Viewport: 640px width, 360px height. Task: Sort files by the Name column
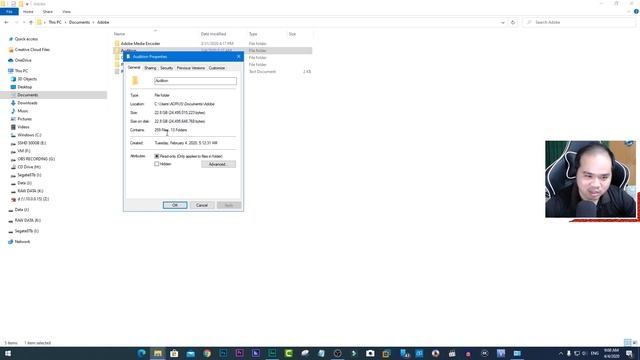point(119,34)
